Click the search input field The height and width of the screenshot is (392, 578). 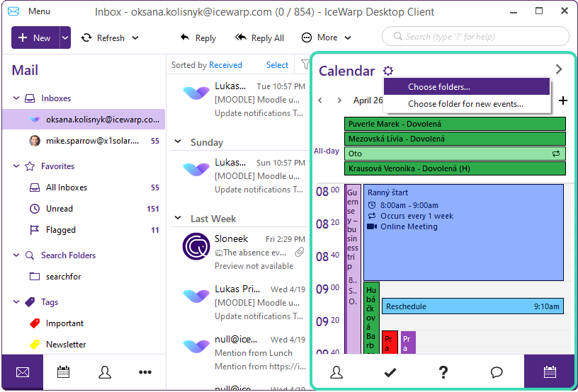pyautogui.click(x=475, y=36)
